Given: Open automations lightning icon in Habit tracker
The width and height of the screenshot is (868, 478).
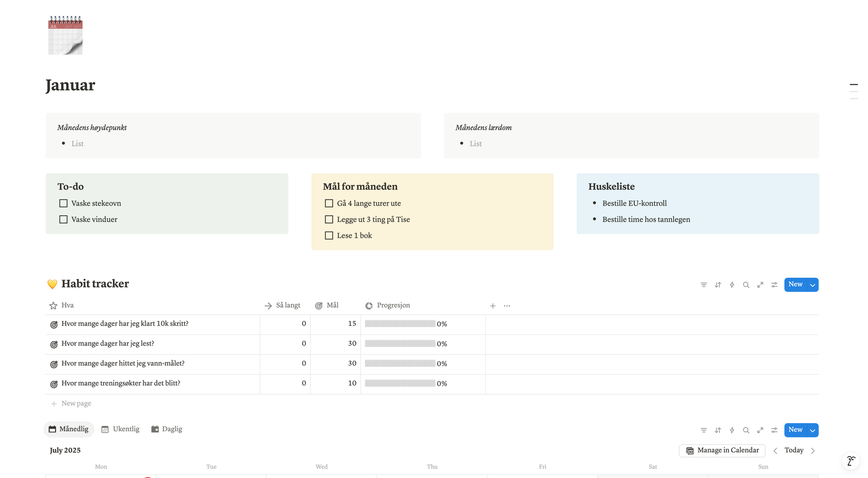Looking at the screenshot, I should click(x=732, y=285).
